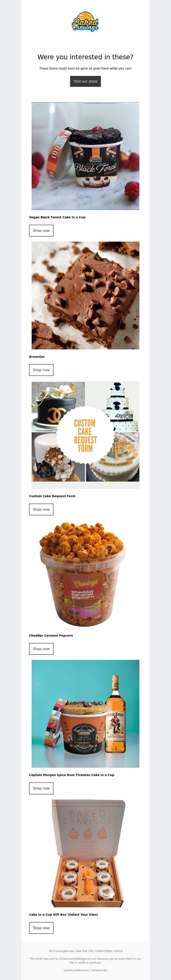The width and height of the screenshot is (171, 980).
Task: Click the Visit our store button
Action: (x=85, y=81)
